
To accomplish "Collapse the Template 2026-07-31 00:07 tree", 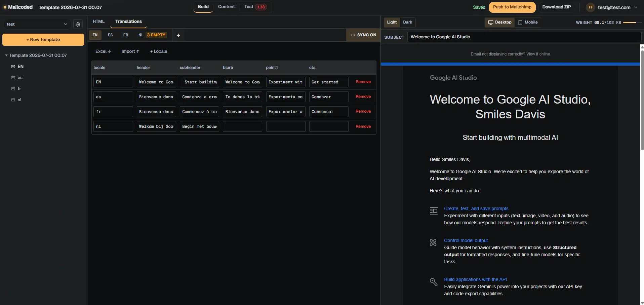I will [6, 55].
